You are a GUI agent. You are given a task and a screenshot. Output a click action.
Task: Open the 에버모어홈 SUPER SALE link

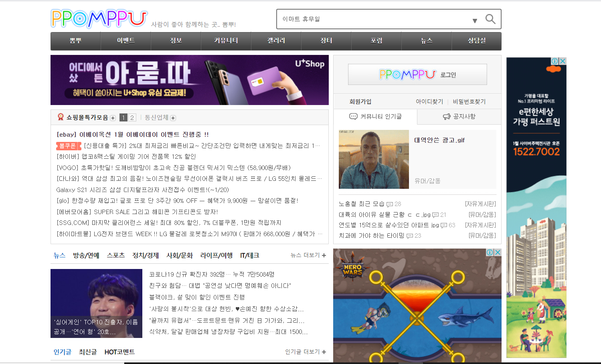click(x=137, y=212)
